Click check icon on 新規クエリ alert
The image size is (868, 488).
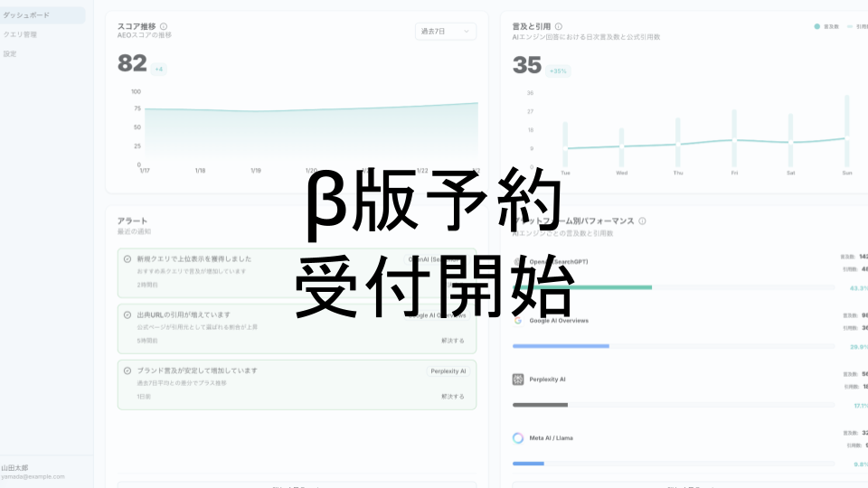pyautogui.click(x=127, y=259)
